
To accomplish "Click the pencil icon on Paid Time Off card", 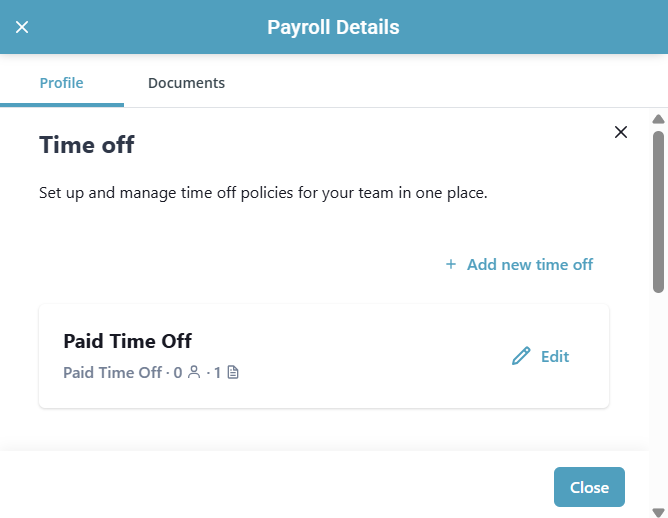I will [x=521, y=356].
